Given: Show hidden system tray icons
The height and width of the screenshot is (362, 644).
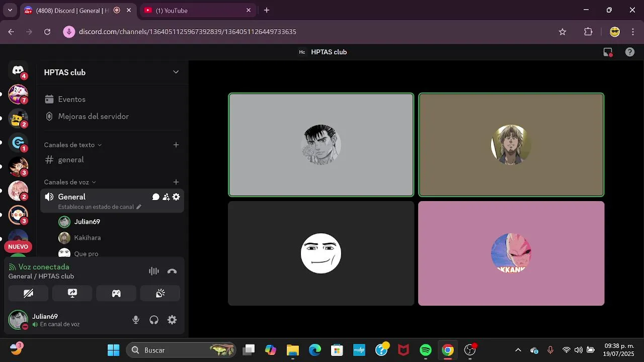Looking at the screenshot, I should coord(518,350).
